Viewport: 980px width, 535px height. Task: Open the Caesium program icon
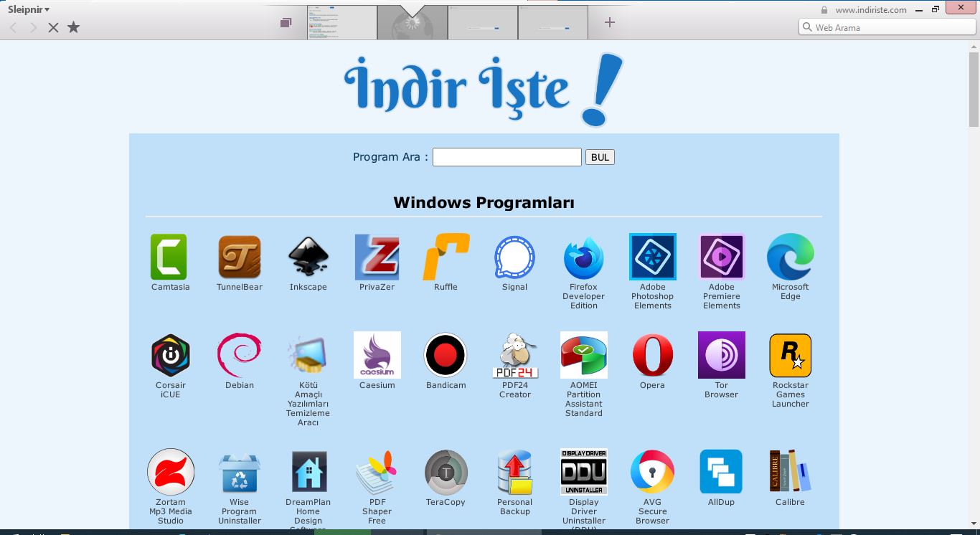click(x=377, y=355)
